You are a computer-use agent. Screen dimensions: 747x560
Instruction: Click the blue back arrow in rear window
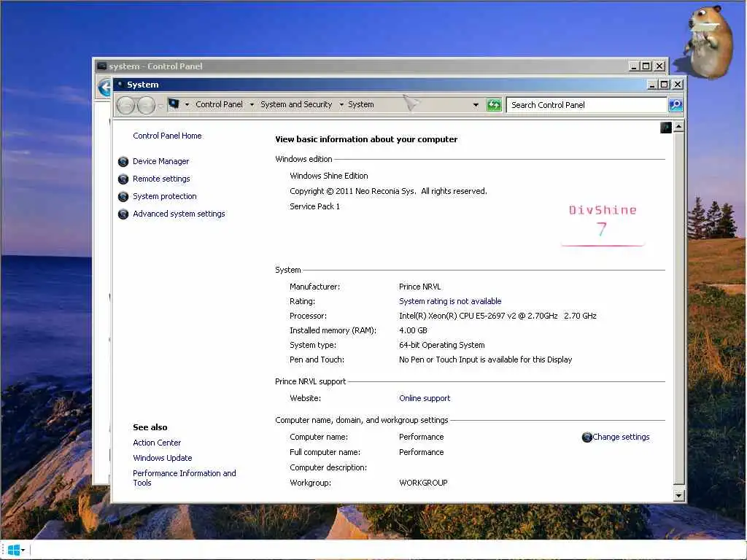click(104, 87)
